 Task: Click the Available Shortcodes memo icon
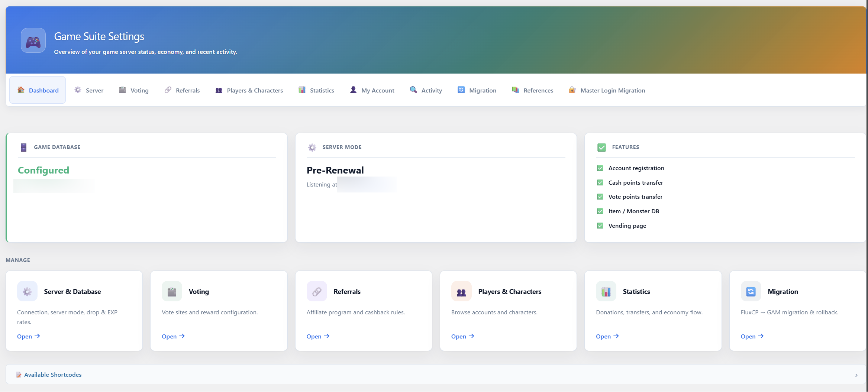click(19, 375)
